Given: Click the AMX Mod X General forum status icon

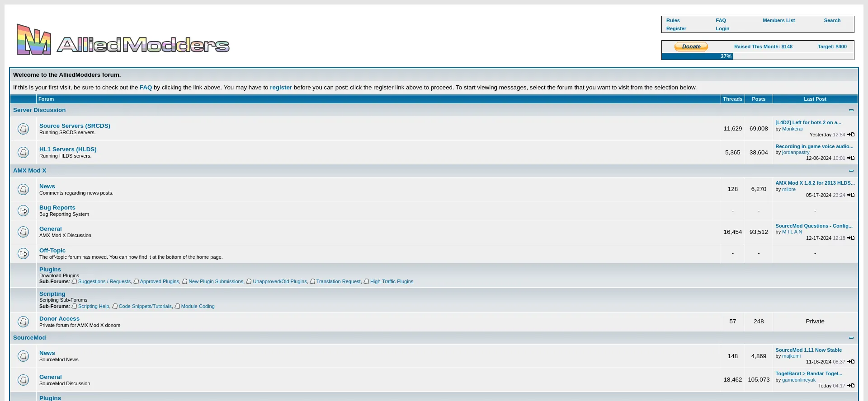Looking at the screenshot, I should point(24,232).
